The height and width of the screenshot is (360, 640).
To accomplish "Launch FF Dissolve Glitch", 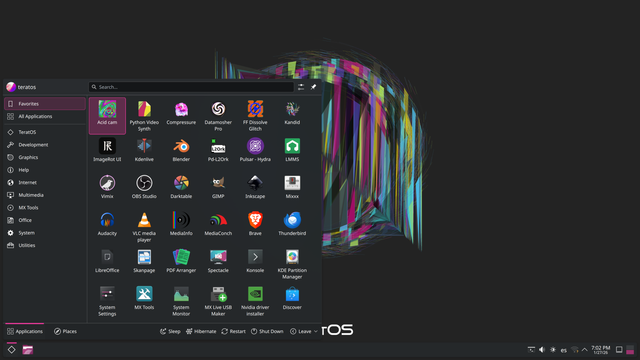I will click(255, 116).
